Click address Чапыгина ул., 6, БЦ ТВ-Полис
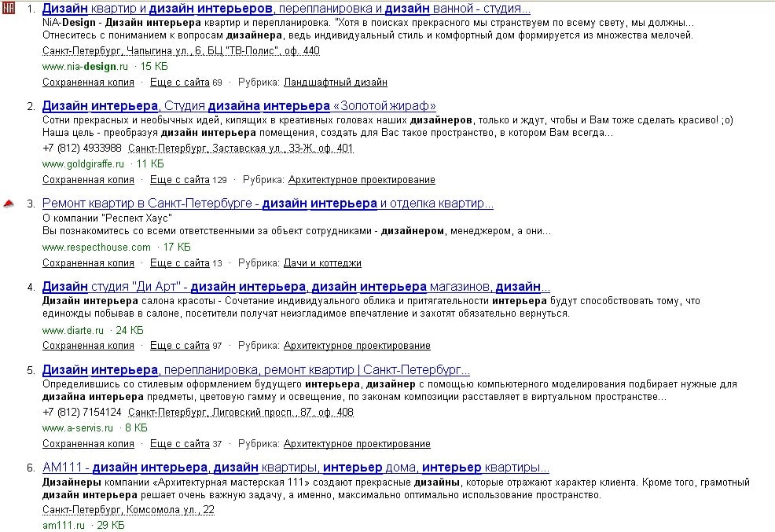 tap(181, 51)
